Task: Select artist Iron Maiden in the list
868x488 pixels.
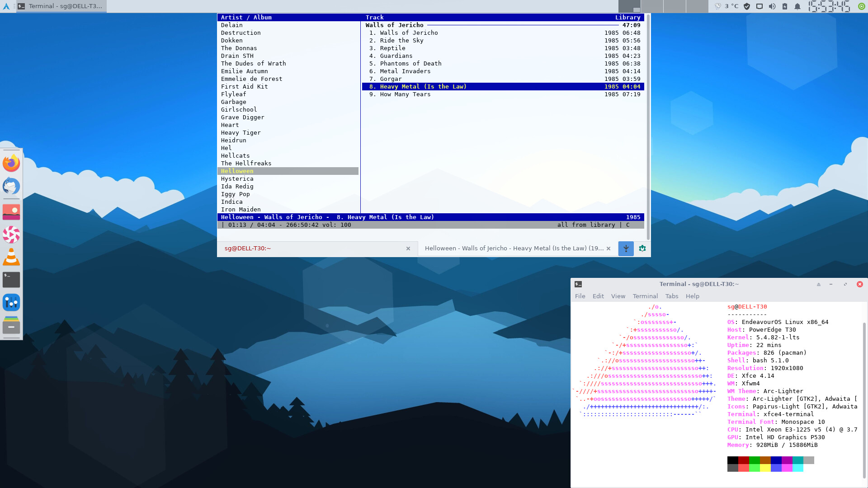Action: pos(288,210)
